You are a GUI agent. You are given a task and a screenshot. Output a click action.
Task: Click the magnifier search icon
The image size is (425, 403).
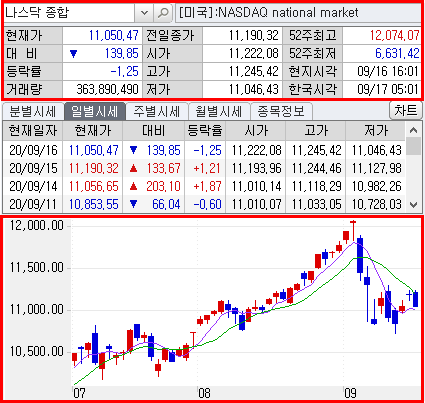click(x=163, y=13)
